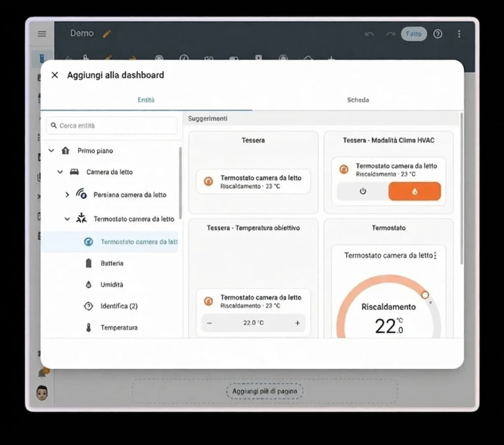The width and height of the screenshot is (504, 445).
Task: Click the Primo piano home icon
Action: pos(65,151)
